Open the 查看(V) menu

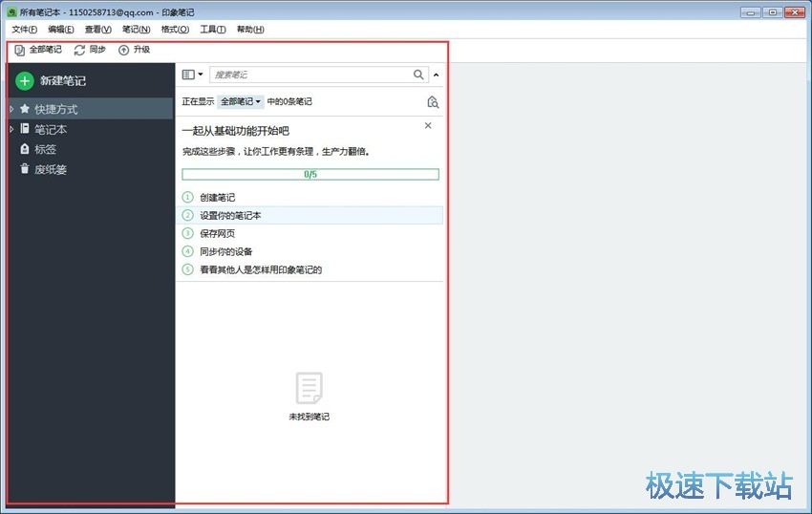click(x=97, y=30)
